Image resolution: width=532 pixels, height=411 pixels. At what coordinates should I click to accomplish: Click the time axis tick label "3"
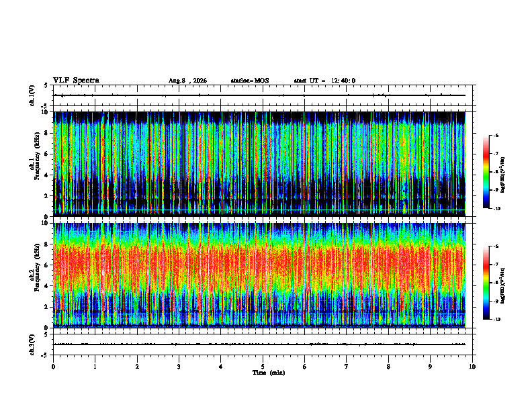179,367
